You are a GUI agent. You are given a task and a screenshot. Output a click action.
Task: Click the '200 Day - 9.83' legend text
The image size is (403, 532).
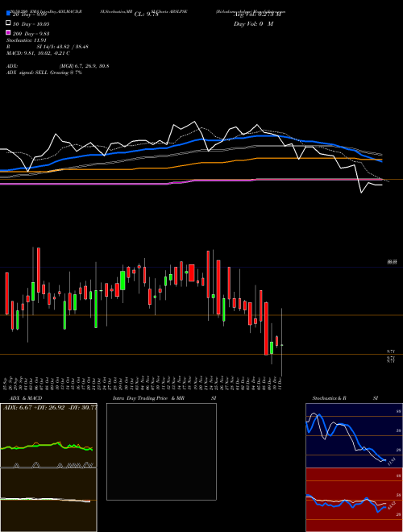click(x=31, y=33)
